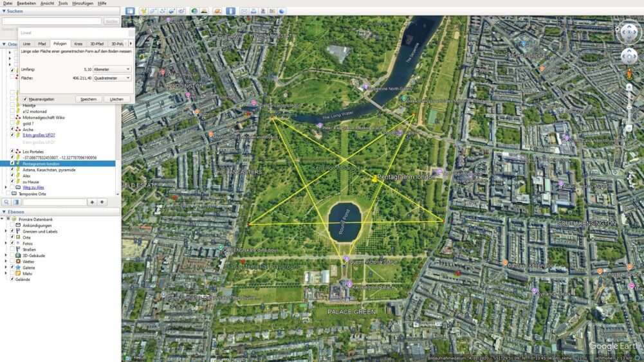The width and height of the screenshot is (644, 362).
Task: Open the planet switcher icon
Action: 217,11
